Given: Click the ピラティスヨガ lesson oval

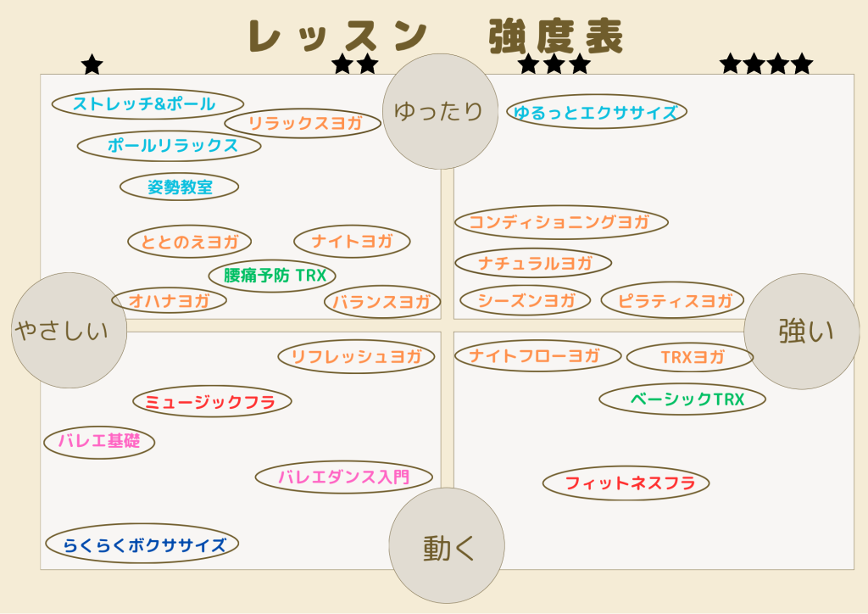Looking at the screenshot, I should [671, 300].
